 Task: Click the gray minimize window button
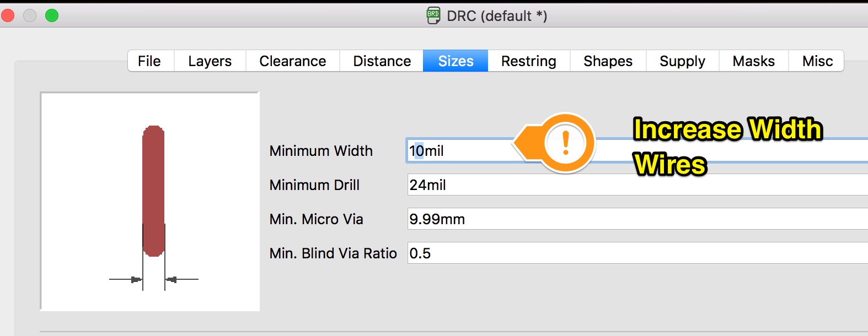[30, 15]
